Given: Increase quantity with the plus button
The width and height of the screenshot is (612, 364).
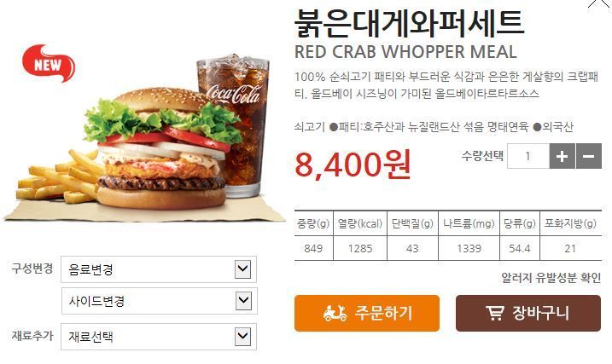Looking at the screenshot, I should point(562,156).
